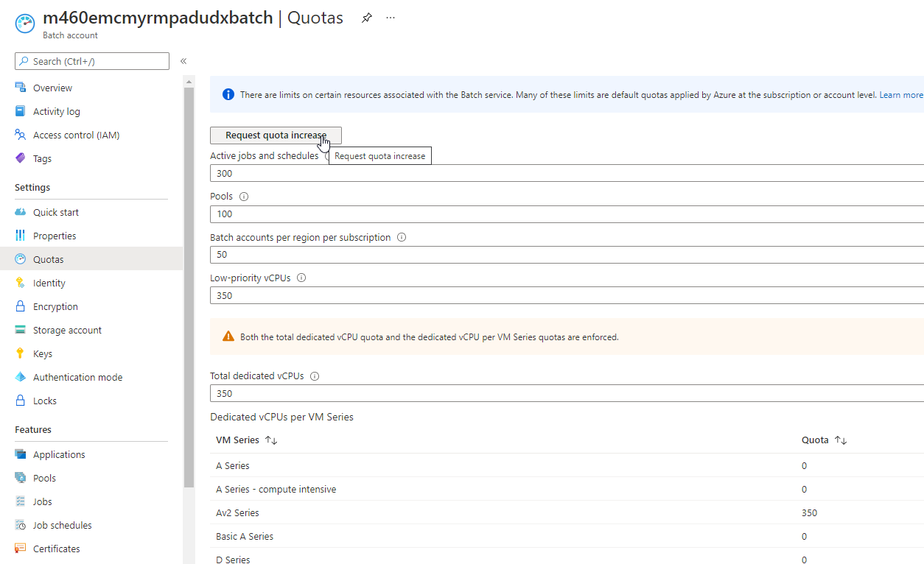Collapse the sidebar with the double chevron

[183, 61]
